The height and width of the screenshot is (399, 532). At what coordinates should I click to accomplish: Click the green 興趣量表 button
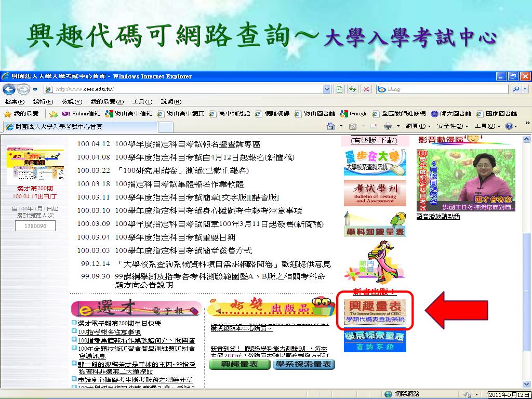coord(240,364)
